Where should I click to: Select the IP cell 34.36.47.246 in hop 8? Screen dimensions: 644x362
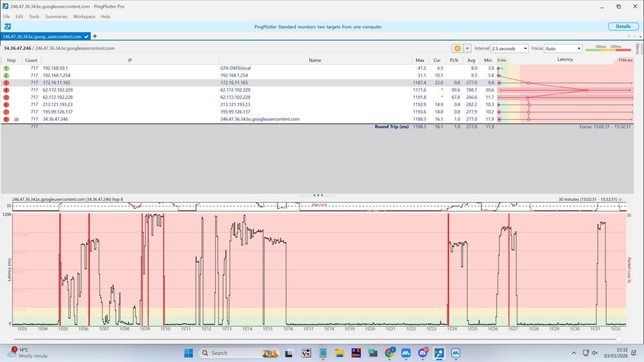tap(55, 119)
